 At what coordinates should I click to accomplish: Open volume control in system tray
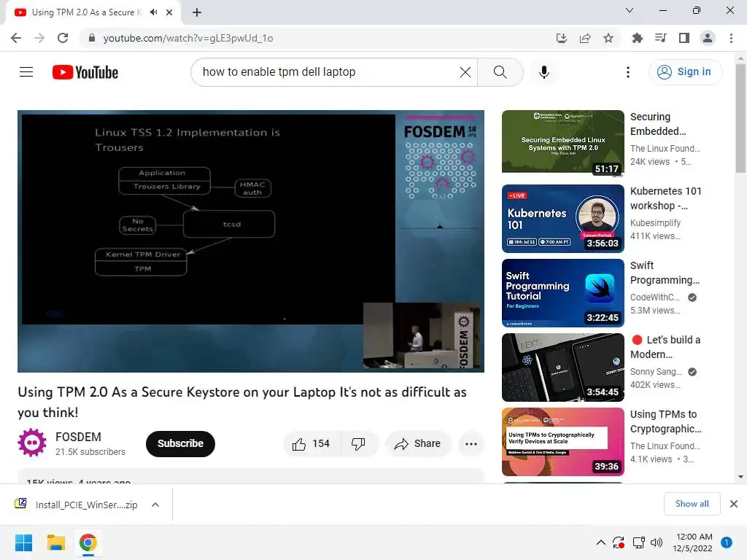657,542
